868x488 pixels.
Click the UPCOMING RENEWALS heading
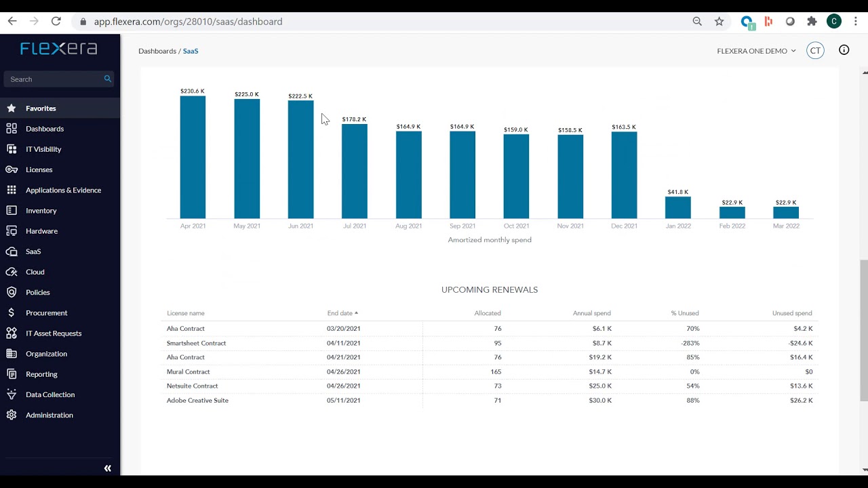pyautogui.click(x=490, y=289)
